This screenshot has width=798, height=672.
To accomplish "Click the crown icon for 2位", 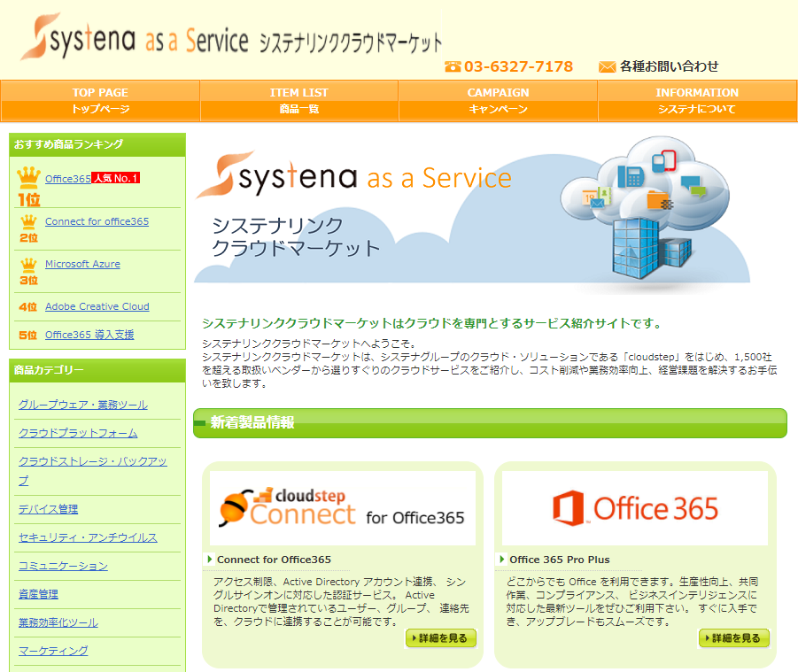I will click(28, 222).
